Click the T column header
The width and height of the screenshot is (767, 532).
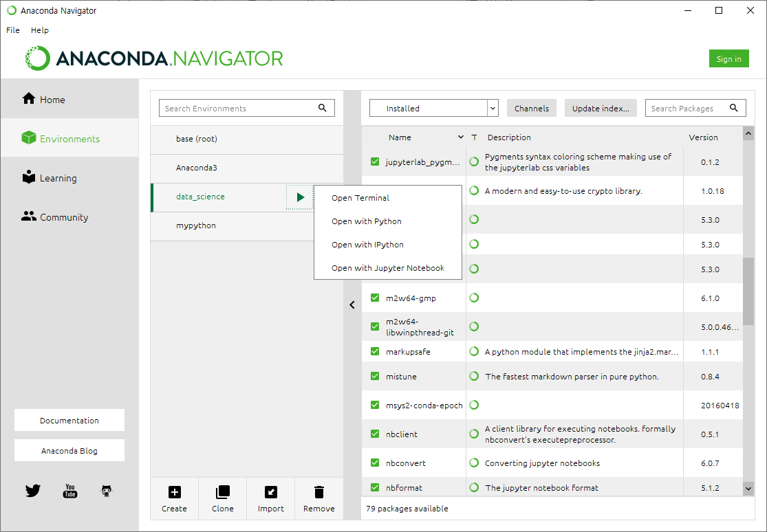point(474,137)
